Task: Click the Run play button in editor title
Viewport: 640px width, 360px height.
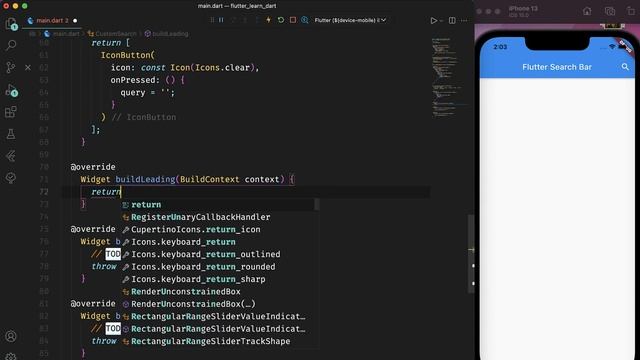Action: 433,20
